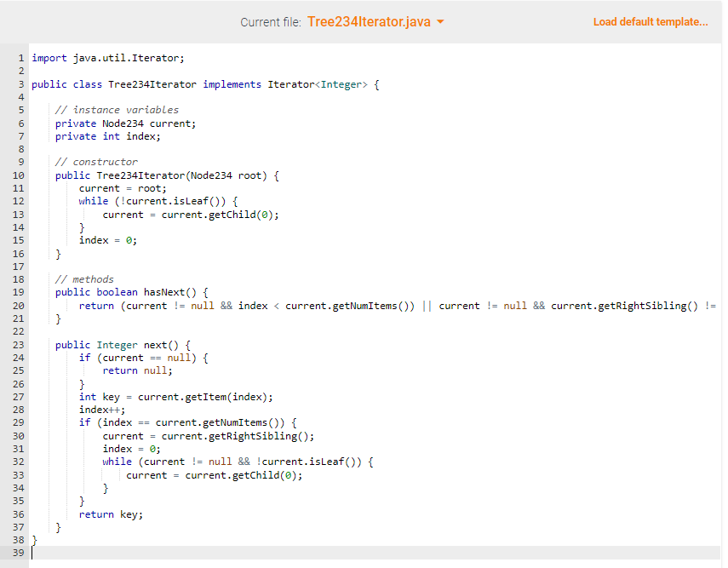Click line number 39 at the bottom
This screenshot has width=728, height=568.
(x=18, y=552)
